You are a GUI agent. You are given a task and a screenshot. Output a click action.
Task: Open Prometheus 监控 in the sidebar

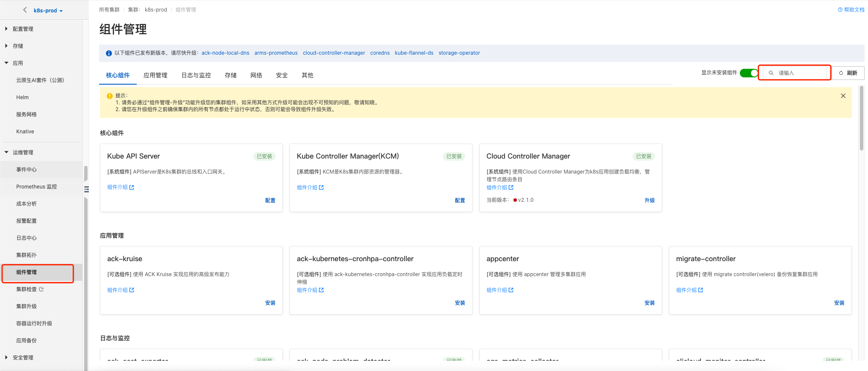[36, 186]
